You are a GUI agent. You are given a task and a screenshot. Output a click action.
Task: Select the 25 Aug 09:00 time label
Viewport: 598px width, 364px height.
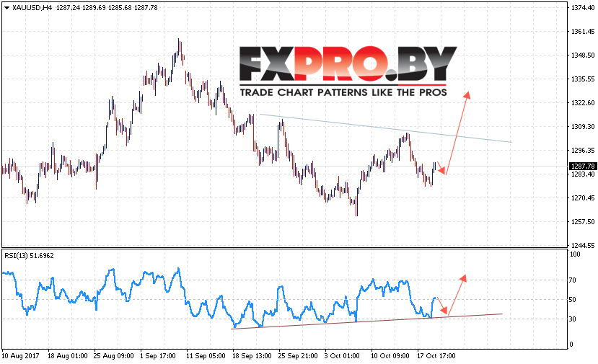(114, 356)
